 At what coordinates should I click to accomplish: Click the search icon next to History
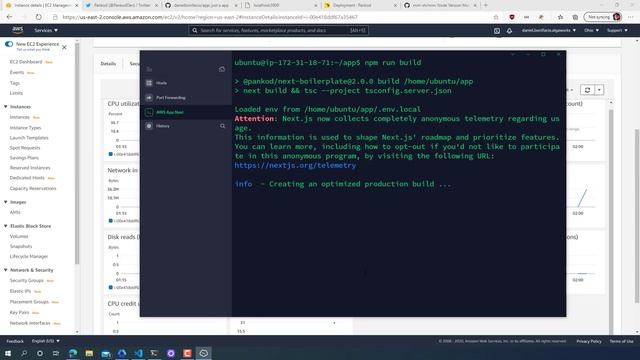point(222,126)
